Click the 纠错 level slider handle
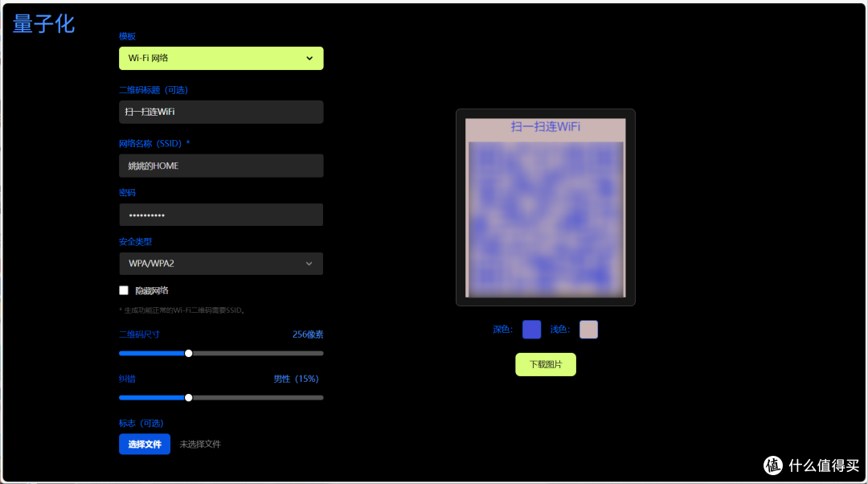The width and height of the screenshot is (868, 484). coord(189,398)
